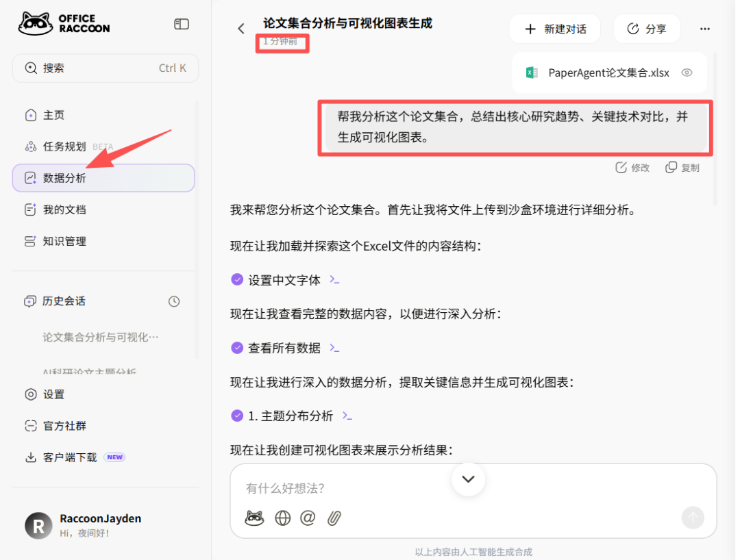Click the 查看所有数据 checkmark icon
This screenshot has width=740, height=560.
pyautogui.click(x=237, y=348)
